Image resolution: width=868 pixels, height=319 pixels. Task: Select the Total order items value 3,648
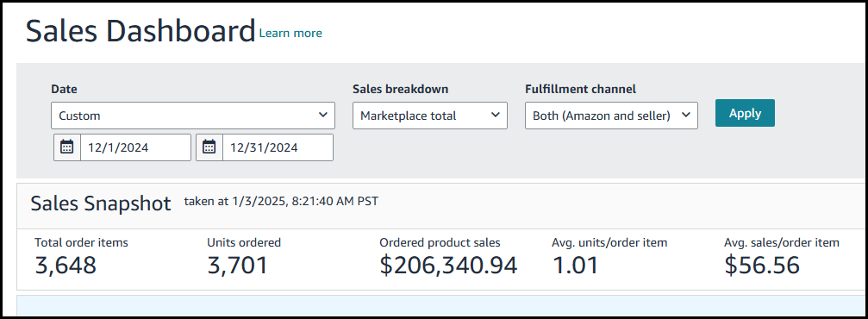tap(66, 266)
